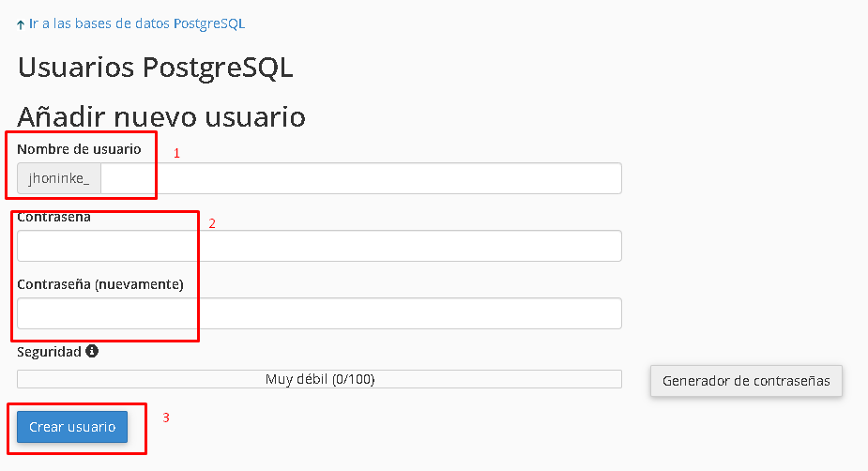Screen dimensions: 868x471
Task: Open the Seguridad info icon
Action: [x=92, y=351]
